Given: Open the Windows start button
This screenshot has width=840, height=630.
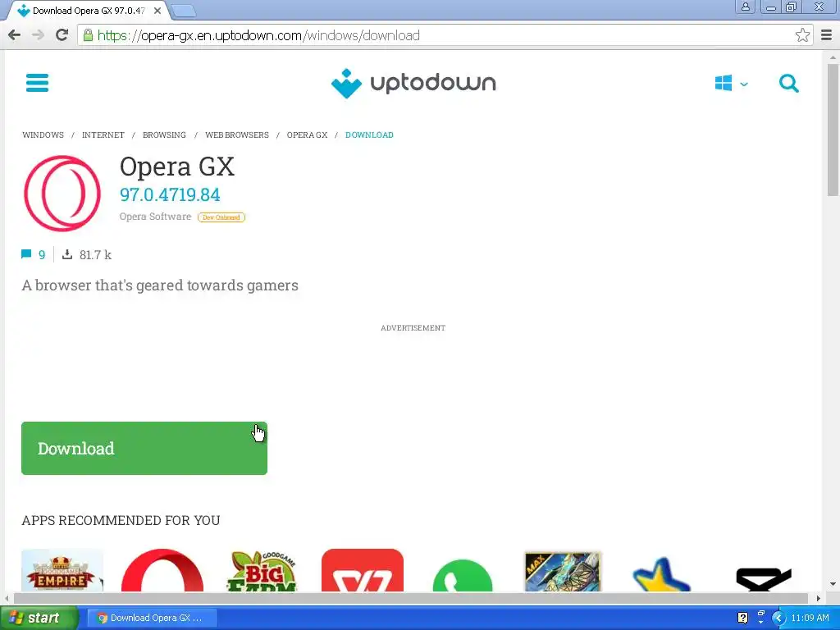Looking at the screenshot, I should 39,618.
